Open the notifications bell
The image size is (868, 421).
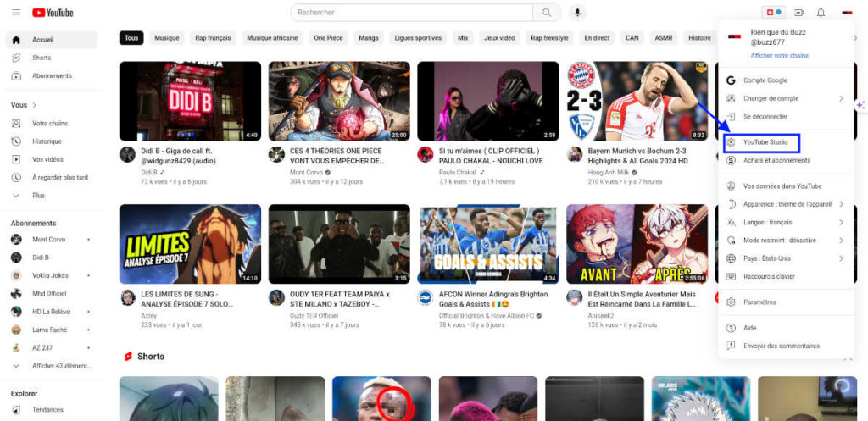(x=821, y=12)
